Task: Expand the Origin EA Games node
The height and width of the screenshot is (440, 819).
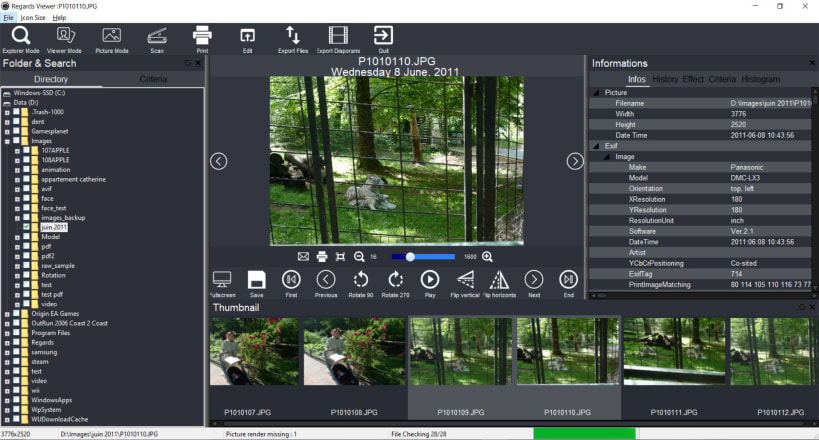Action: [7, 314]
